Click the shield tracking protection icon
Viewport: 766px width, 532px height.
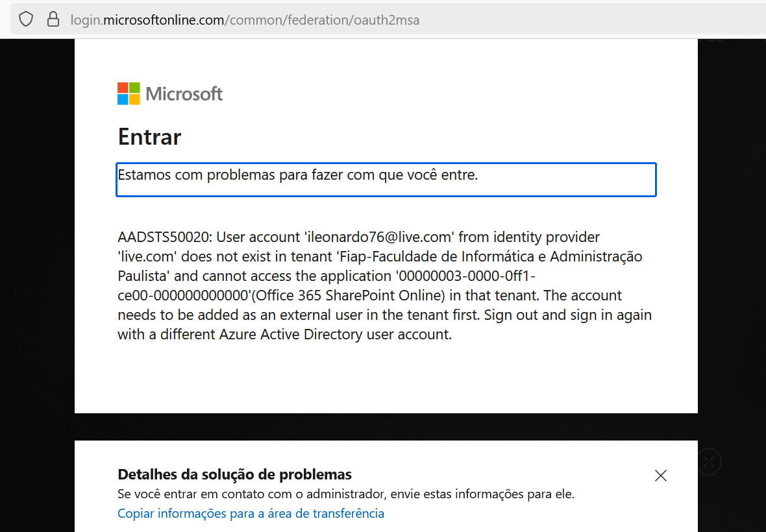(x=26, y=19)
